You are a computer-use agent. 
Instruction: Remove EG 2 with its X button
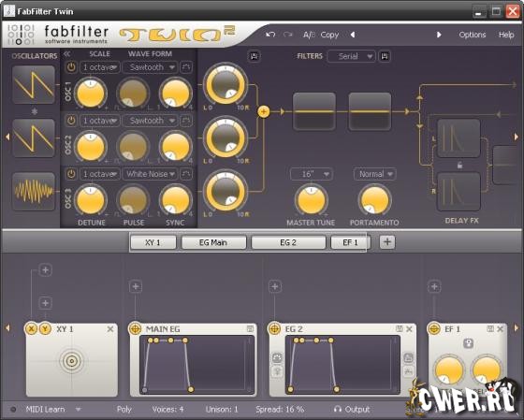pos(409,329)
